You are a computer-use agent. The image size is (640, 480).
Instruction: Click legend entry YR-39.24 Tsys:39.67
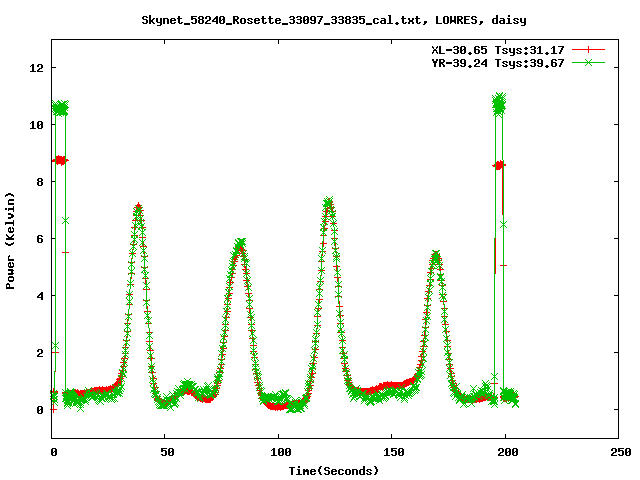[498, 63]
